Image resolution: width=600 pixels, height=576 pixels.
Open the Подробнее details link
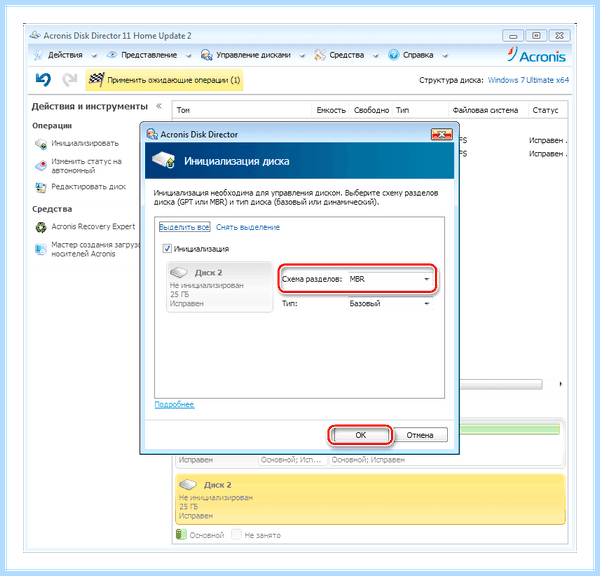[x=174, y=404]
